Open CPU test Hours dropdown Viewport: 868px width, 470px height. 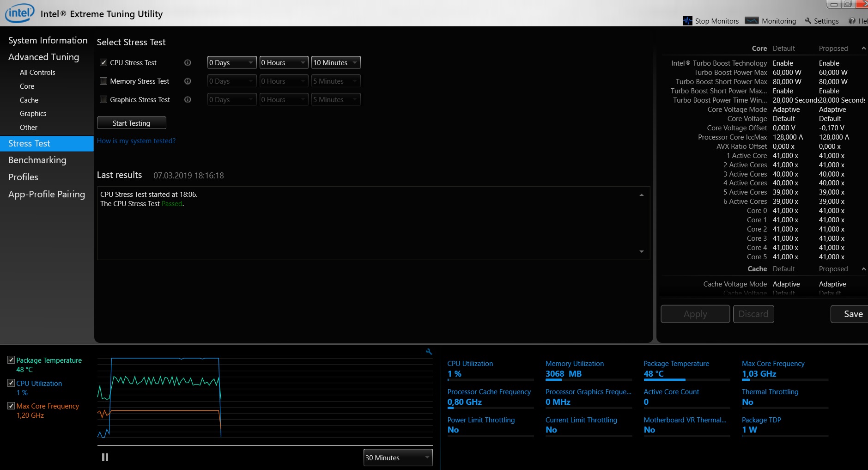pyautogui.click(x=284, y=62)
